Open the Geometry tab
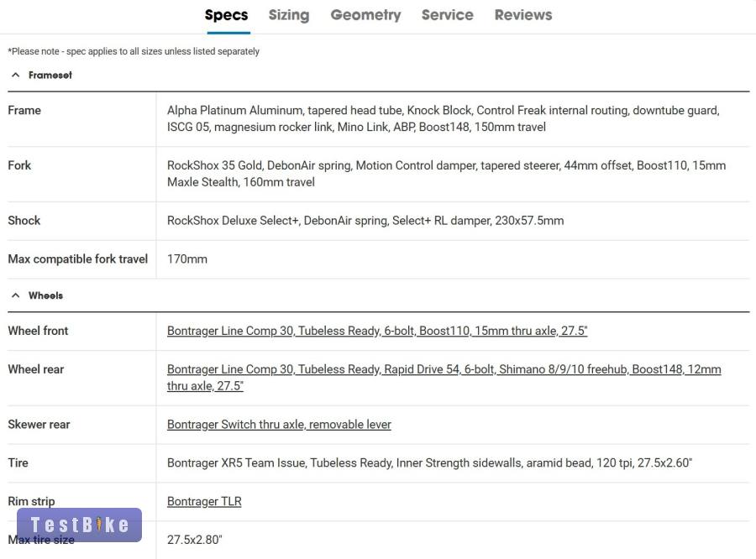This screenshot has width=756, height=559. click(365, 15)
